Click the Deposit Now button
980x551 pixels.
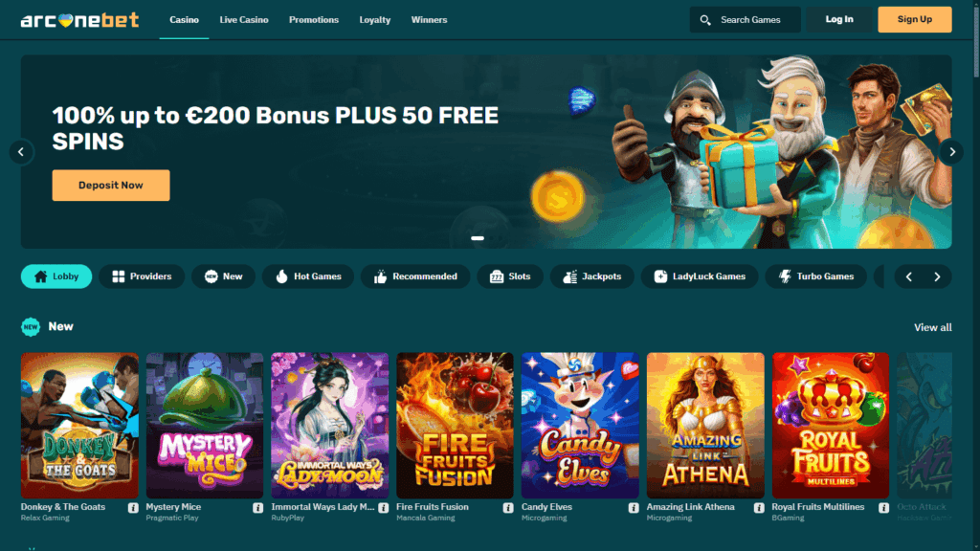pos(111,185)
